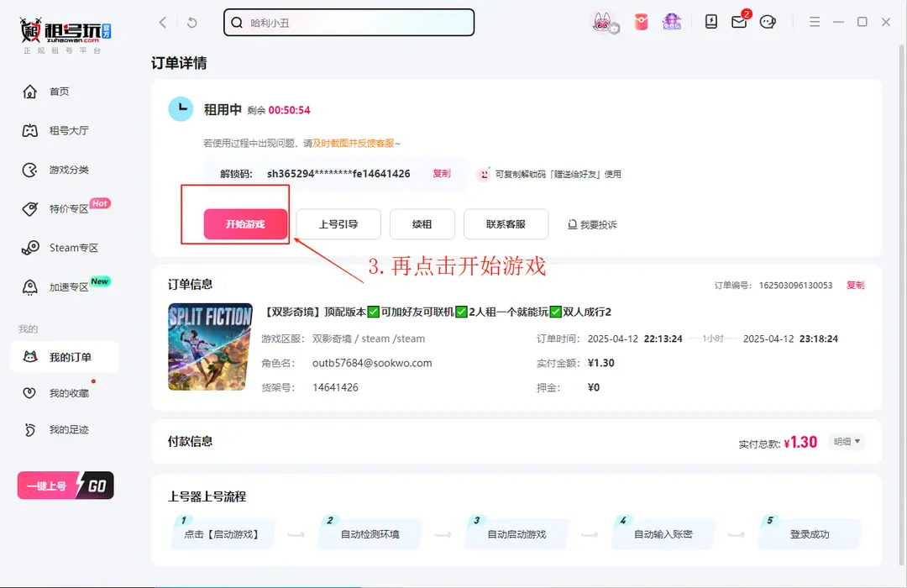Click 续租 to renew rental

click(x=422, y=224)
